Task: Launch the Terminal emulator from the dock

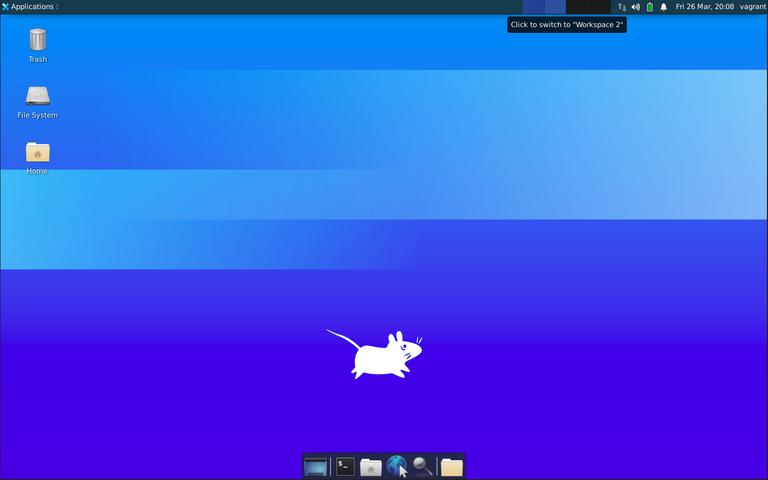Action: click(344, 467)
